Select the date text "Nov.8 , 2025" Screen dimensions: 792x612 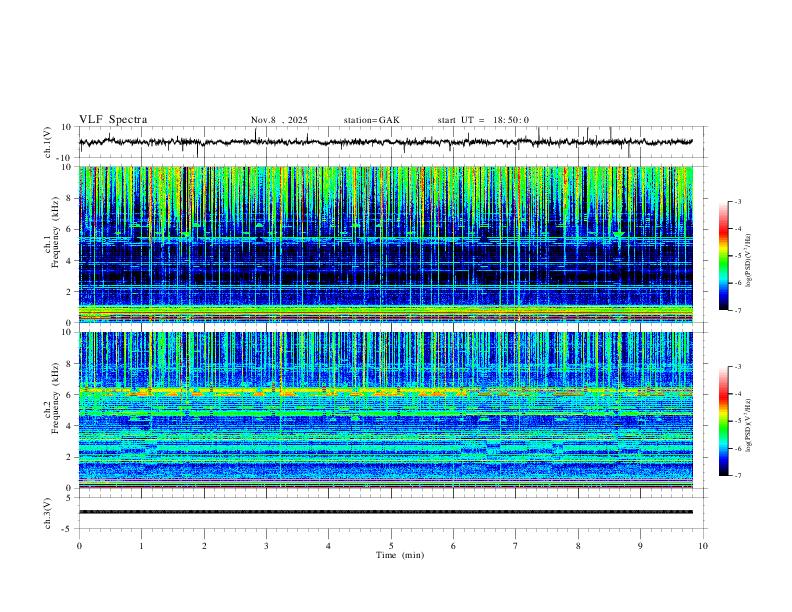(279, 120)
